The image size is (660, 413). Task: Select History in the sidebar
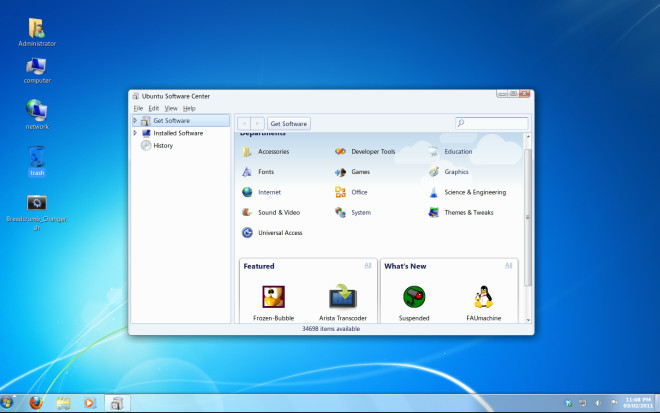point(163,145)
